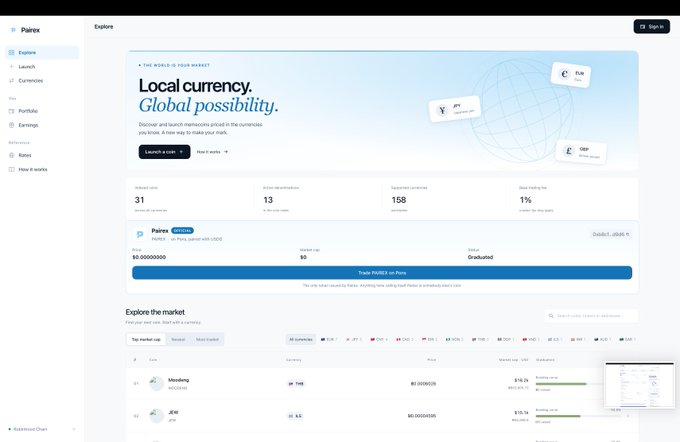This screenshot has width=680, height=442.
Task: Click the Pairex logo in the sidebar
Action: [x=25, y=30]
